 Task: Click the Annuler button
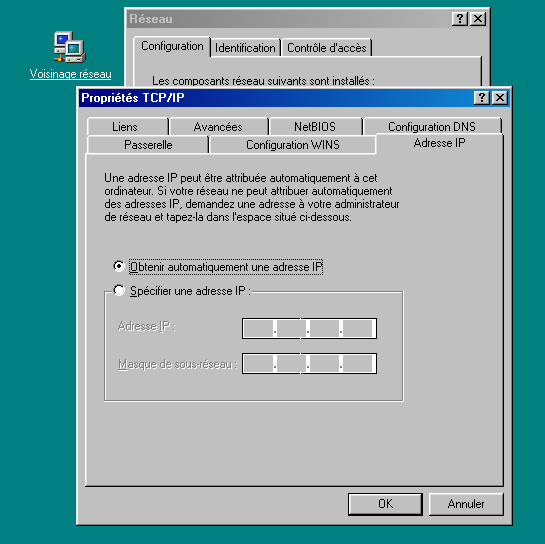click(466, 504)
